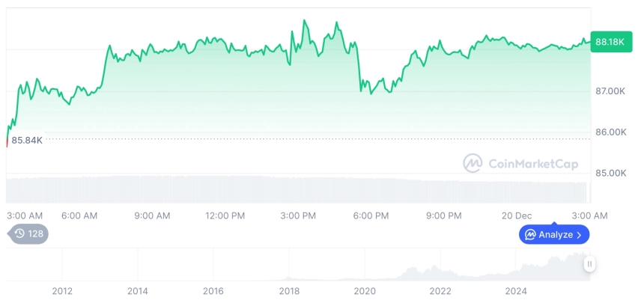Click the range handle on the overview timeline
Screen dimensions: 644x300
click(589, 263)
